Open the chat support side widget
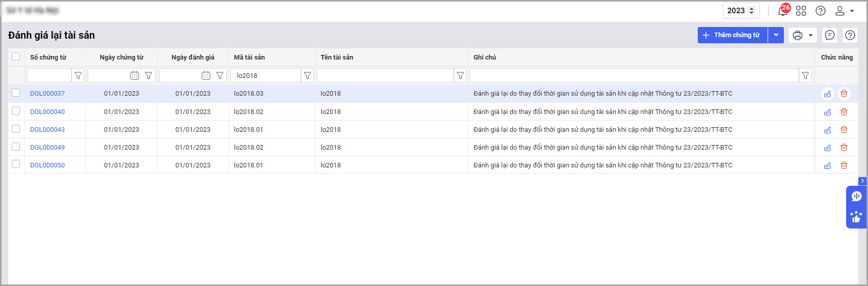 point(856,196)
